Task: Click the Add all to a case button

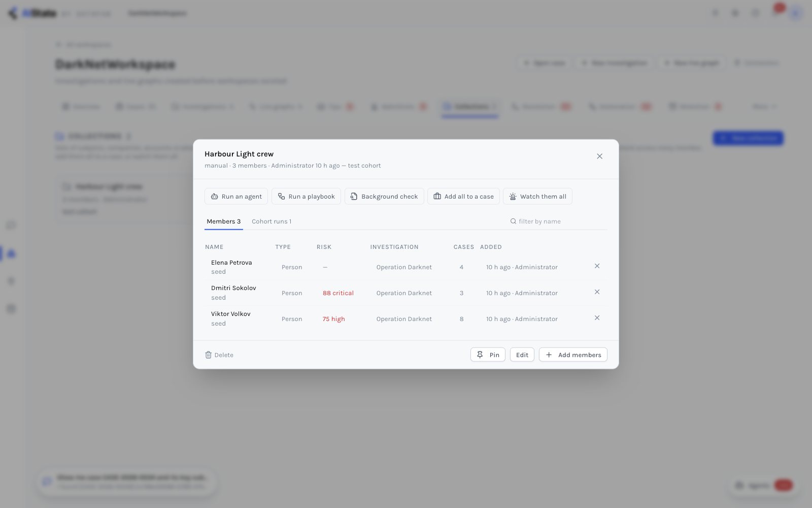Action: pyautogui.click(x=463, y=197)
